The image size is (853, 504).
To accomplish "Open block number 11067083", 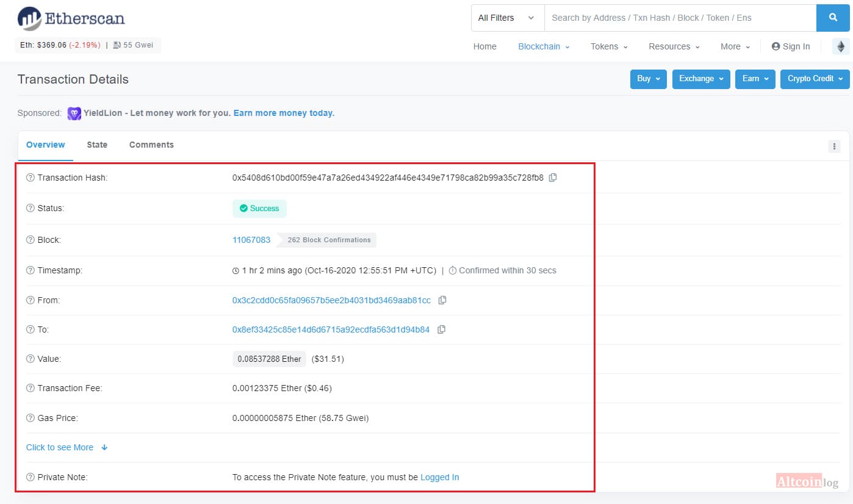I will 251,240.
